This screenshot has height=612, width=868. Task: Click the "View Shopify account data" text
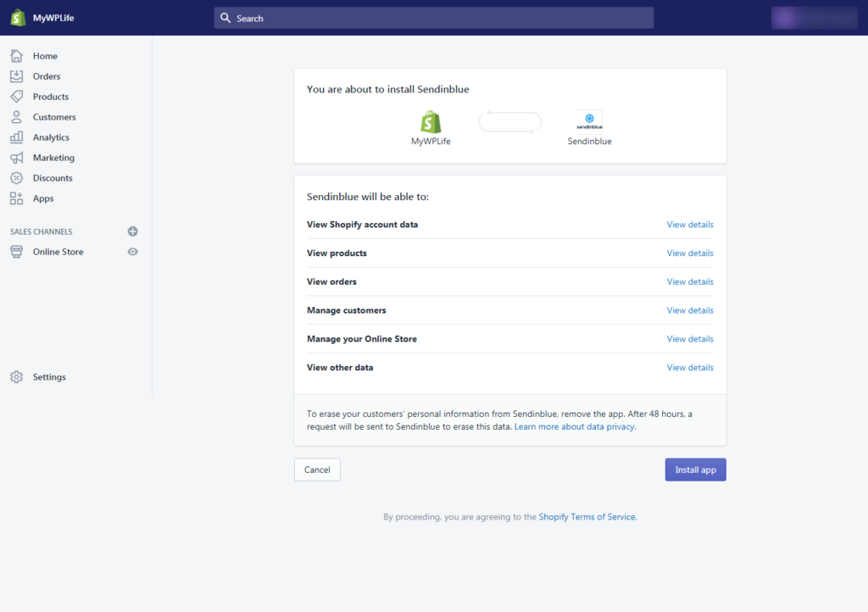tap(363, 225)
